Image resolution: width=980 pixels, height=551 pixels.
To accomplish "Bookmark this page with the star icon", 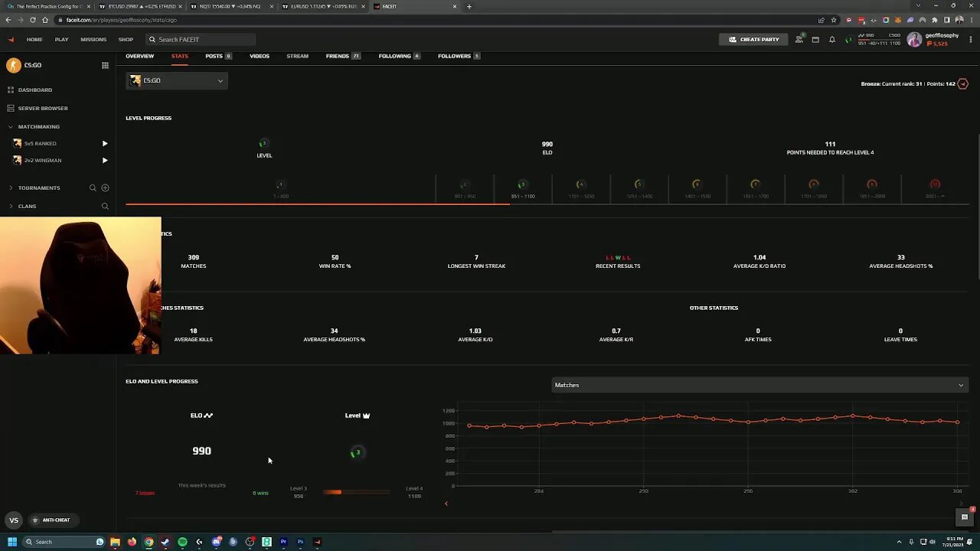I will coord(833,20).
